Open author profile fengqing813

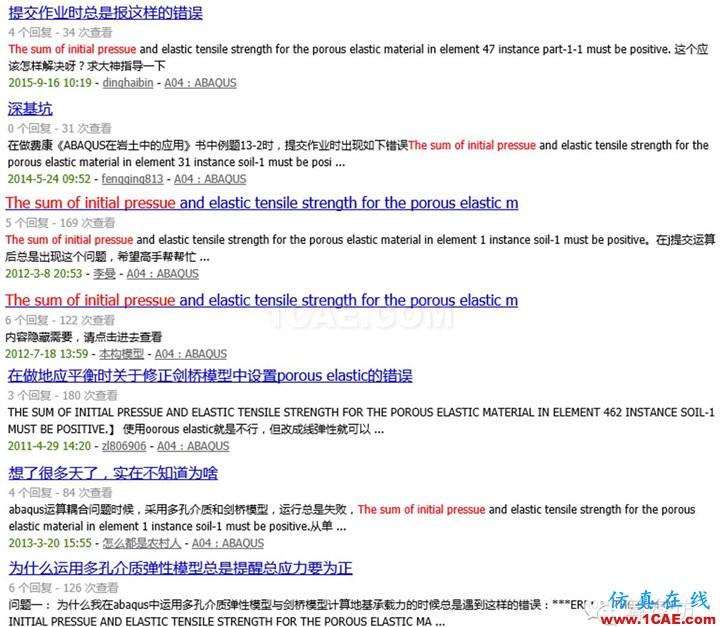pos(132,179)
